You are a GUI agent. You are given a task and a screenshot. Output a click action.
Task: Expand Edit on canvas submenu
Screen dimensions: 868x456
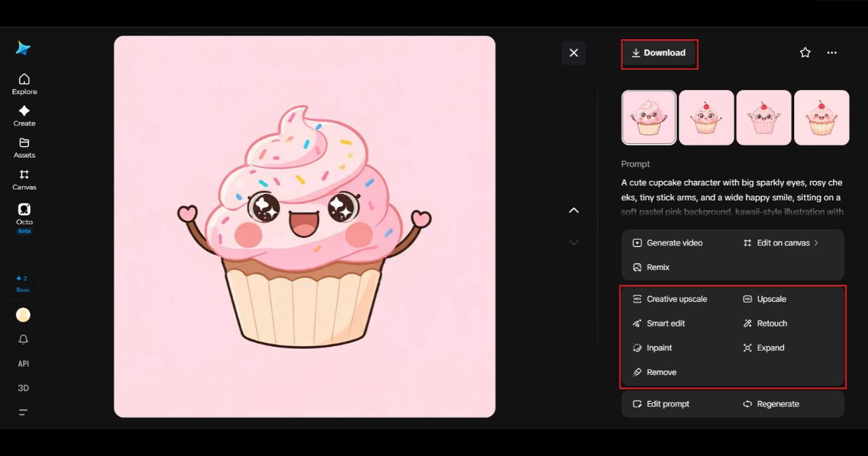tap(780, 243)
